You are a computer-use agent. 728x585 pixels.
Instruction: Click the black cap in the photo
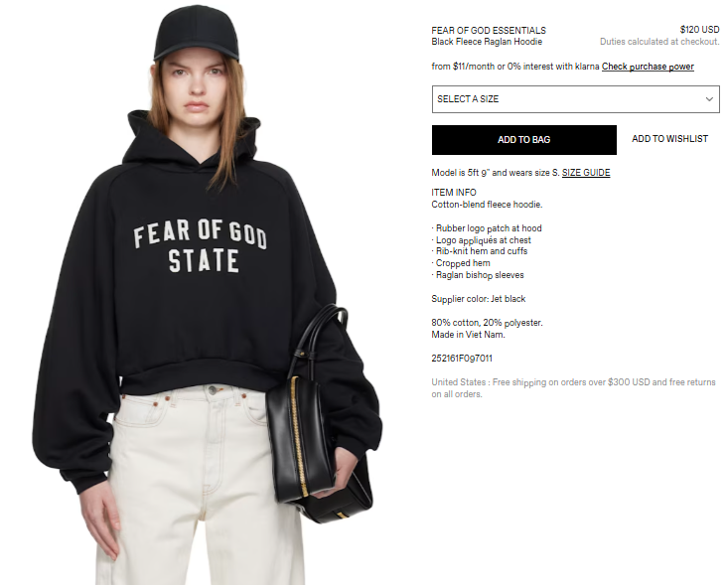(197, 34)
